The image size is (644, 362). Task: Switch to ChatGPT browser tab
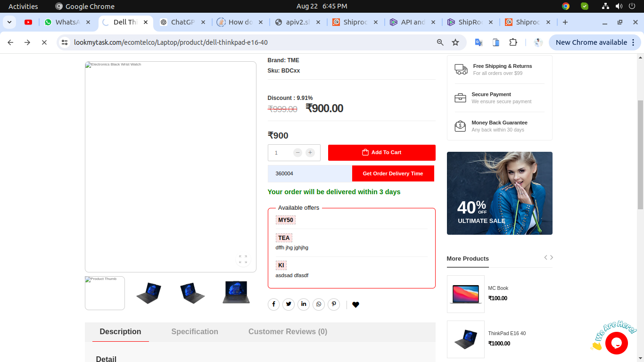[183, 22]
